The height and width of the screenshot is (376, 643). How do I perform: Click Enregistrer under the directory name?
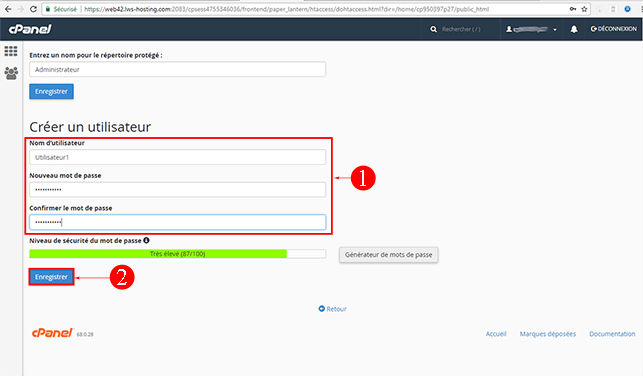click(x=51, y=91)
